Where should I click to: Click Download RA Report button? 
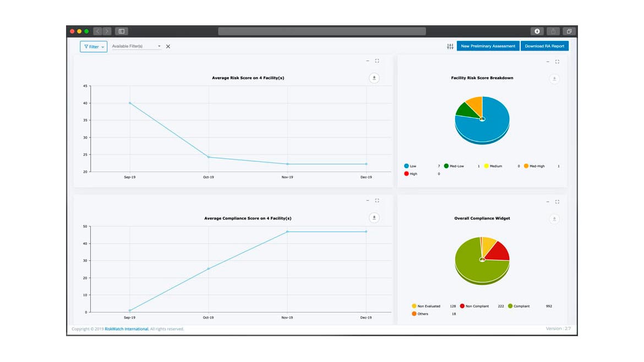click(x=544, y=46)
